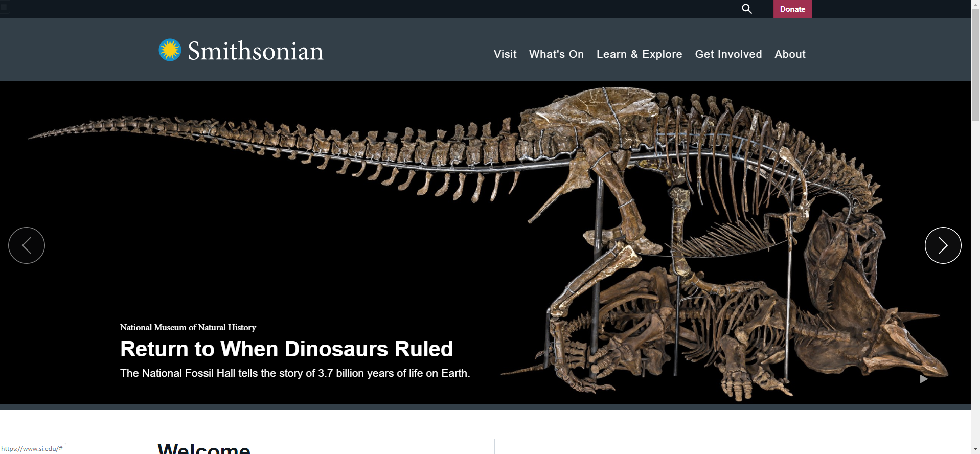Expand the Learn & Explore menu
Viewport: 980px width, 454px height.
(639, 54)
